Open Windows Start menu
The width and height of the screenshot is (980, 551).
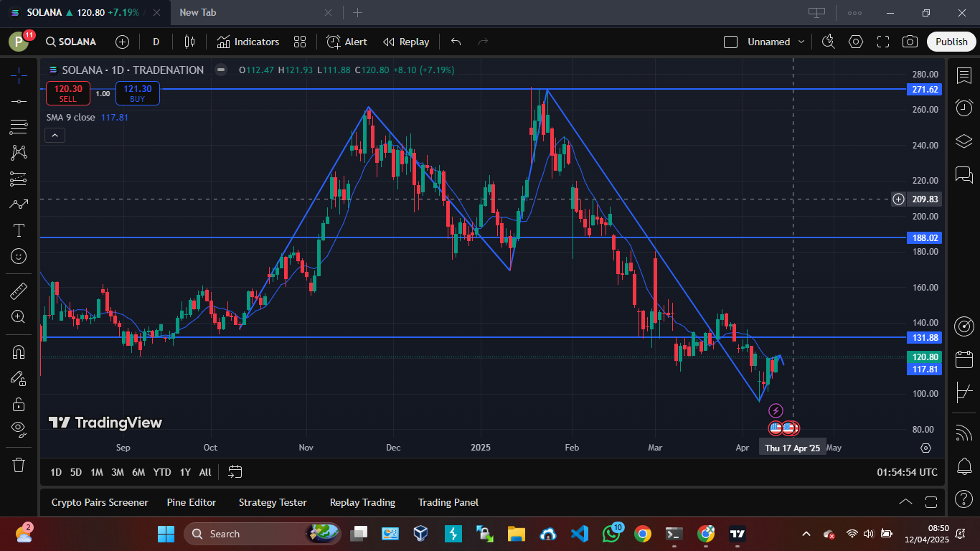(x=166, y=534)
